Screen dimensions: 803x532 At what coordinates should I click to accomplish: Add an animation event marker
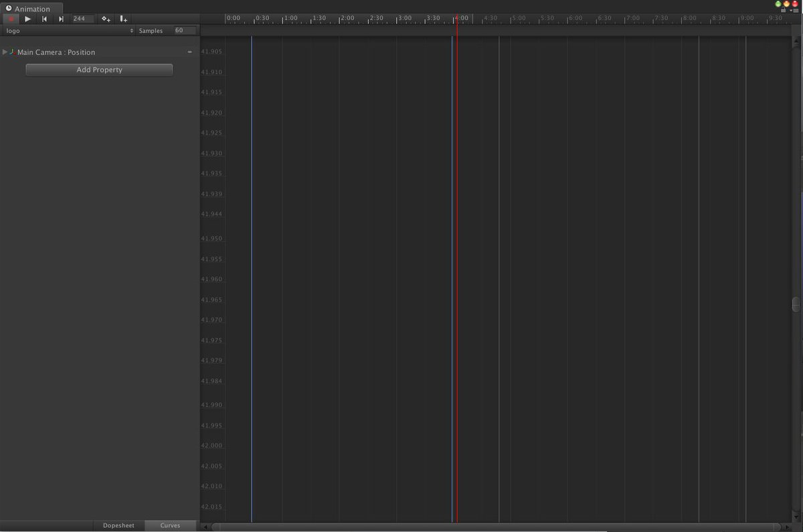pyautogui.click(x=124, y=19)
